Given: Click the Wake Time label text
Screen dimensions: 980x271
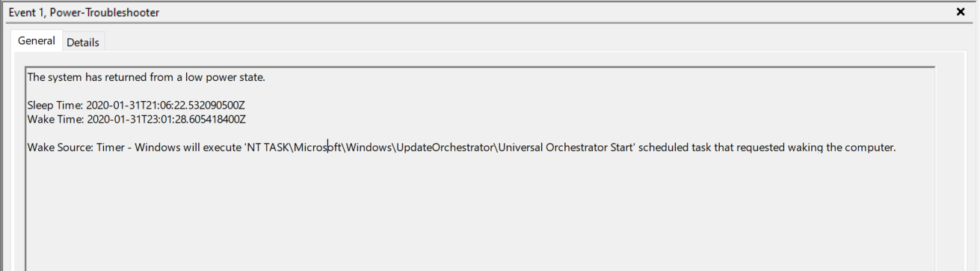Looking at the screenshot, I should [x=55, y=120].
